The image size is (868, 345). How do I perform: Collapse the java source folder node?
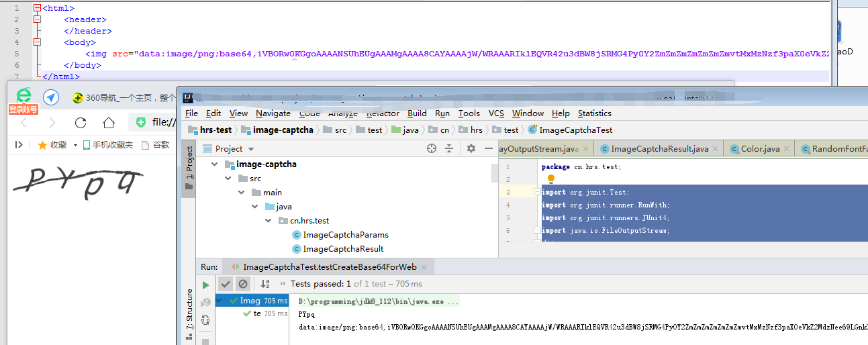click(255, 207)
